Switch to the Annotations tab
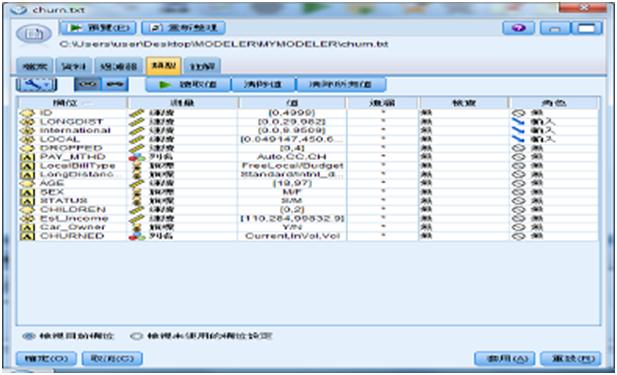The width and height of the screenshot is (617, 375). (202, 66)
